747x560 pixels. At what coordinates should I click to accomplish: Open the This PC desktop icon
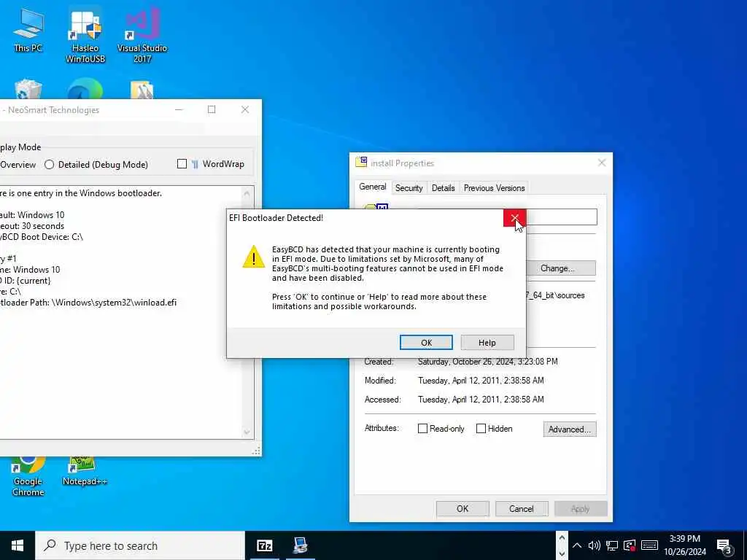[28, 31]
